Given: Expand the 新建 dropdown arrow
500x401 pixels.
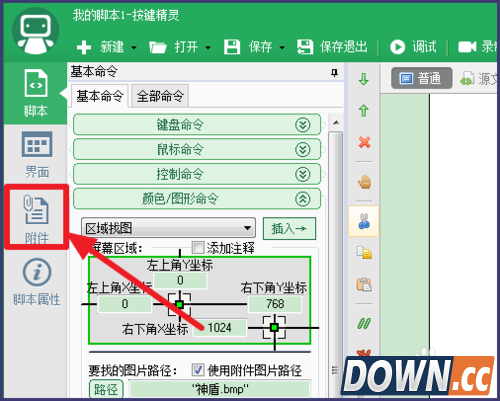Looking at the screenshot, I should [x=134, y=48].
